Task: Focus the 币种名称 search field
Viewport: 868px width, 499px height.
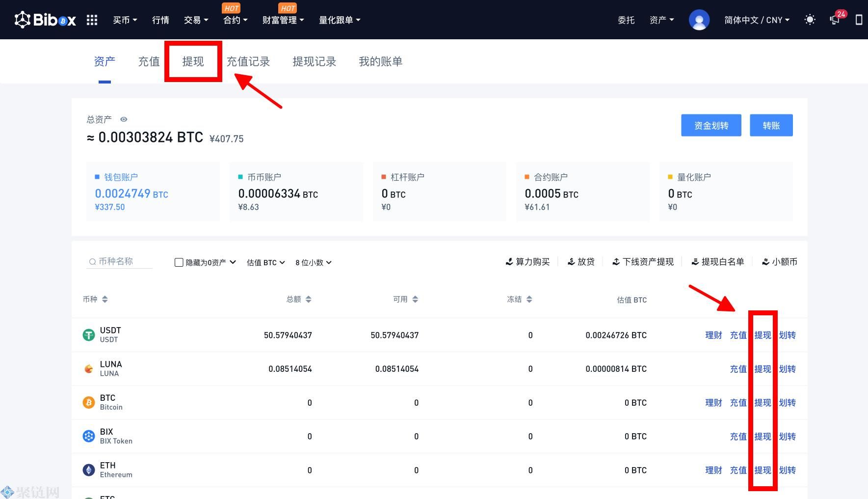Action: pos(119,261)
